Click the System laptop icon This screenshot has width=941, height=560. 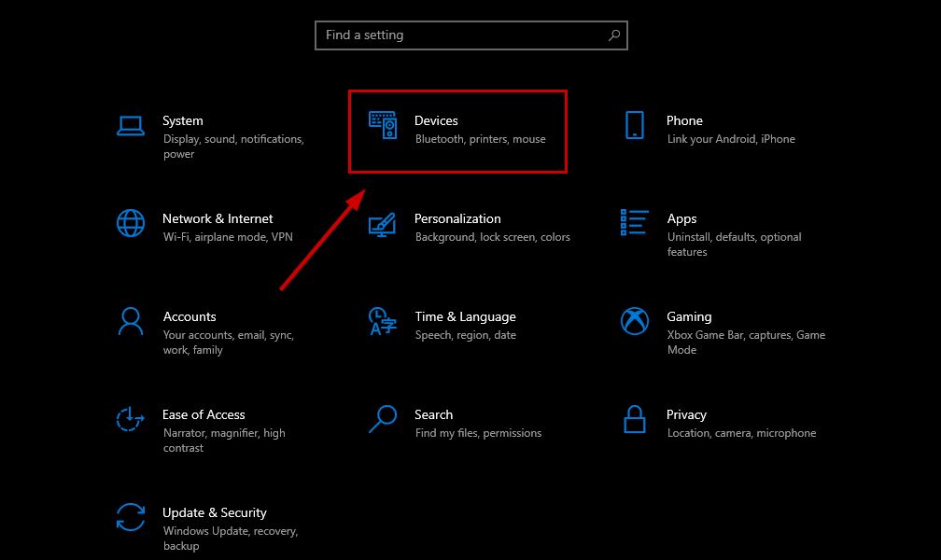130,125
